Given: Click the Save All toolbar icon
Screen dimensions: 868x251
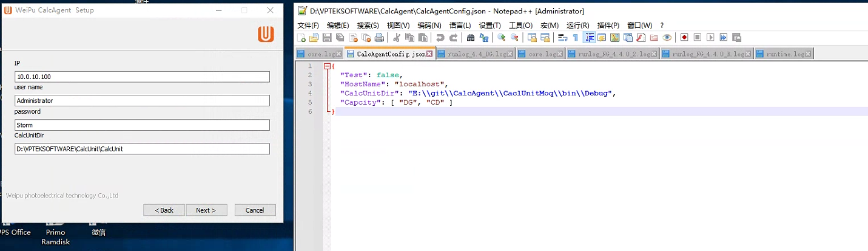Looking at the screenshot, I should coord(340,37).
